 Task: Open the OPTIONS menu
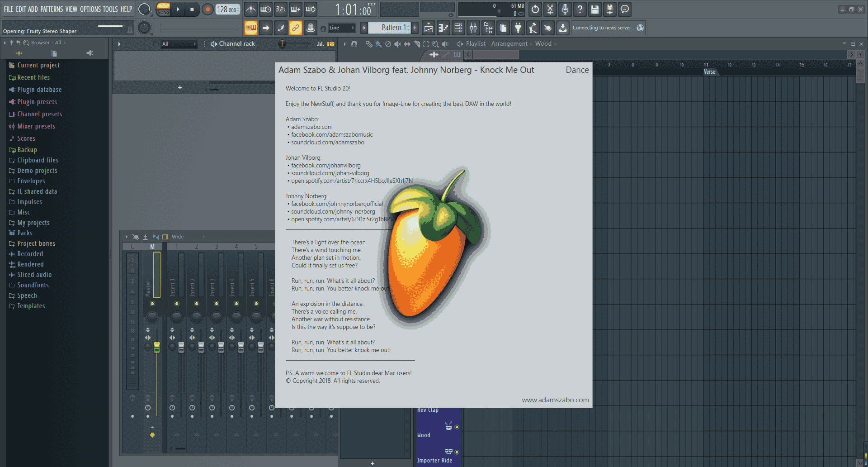point(90,9)
